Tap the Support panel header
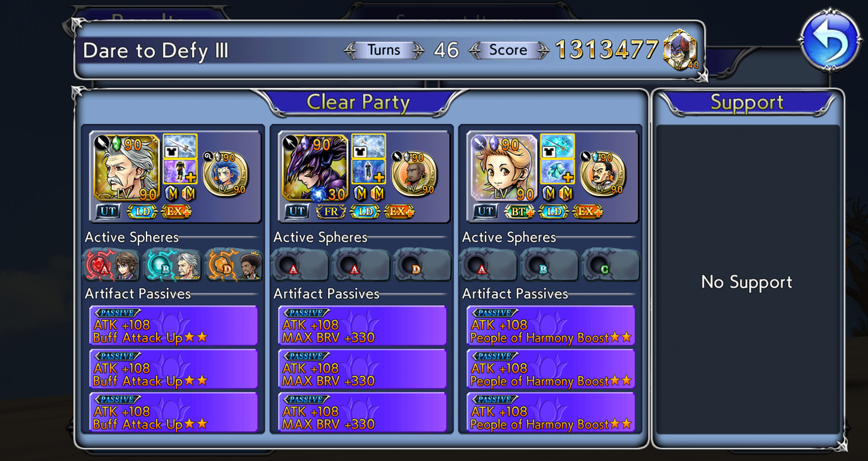The width and height of the screenshot is (868, 461). point(747,102)
